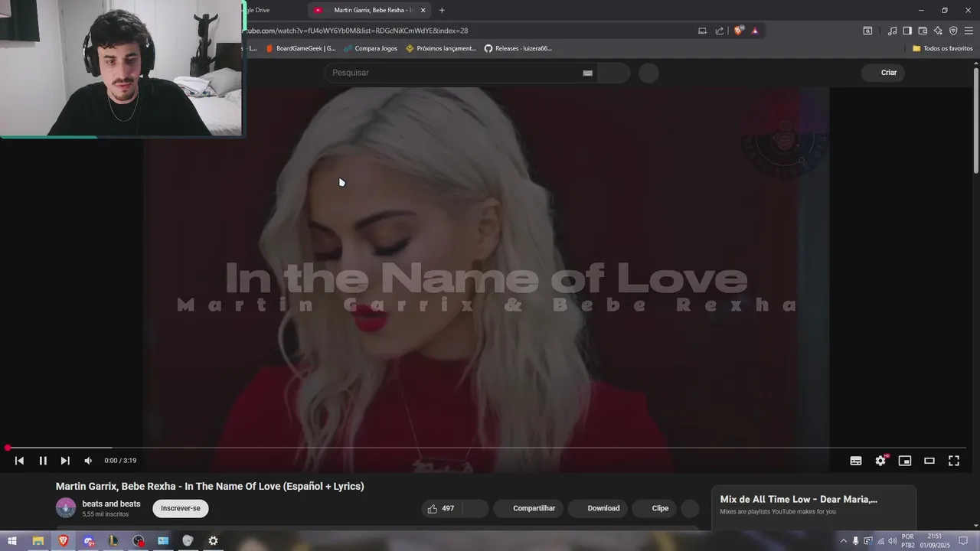Open the Brave Wallet icon

coord(923,31)
